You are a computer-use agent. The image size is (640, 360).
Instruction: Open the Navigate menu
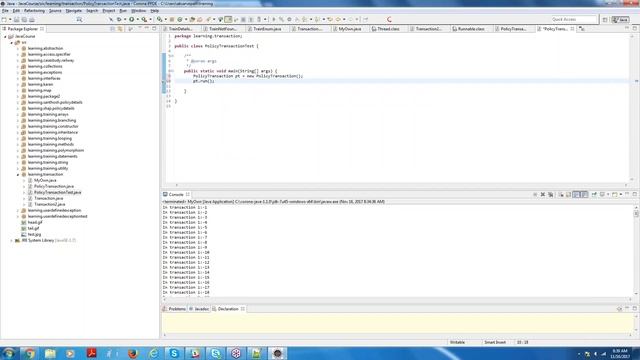click(73, 11)
